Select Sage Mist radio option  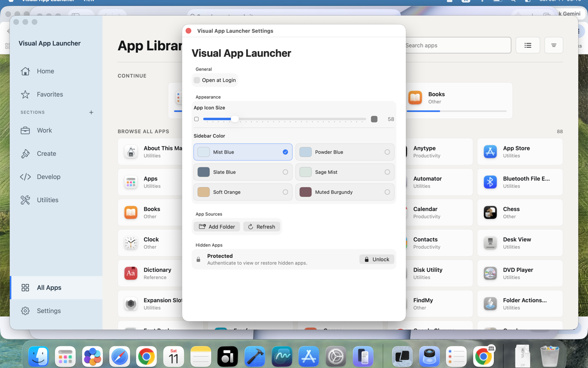[387, 172]
